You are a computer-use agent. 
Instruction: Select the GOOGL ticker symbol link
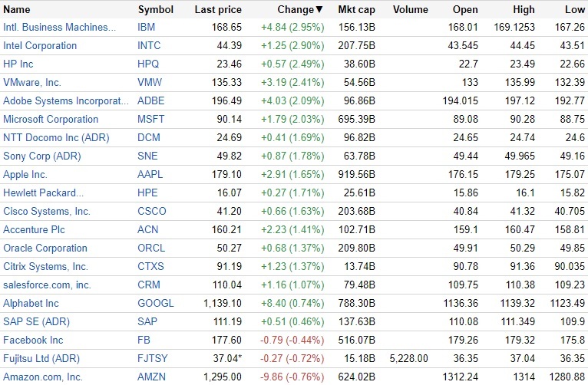point(156,303)
